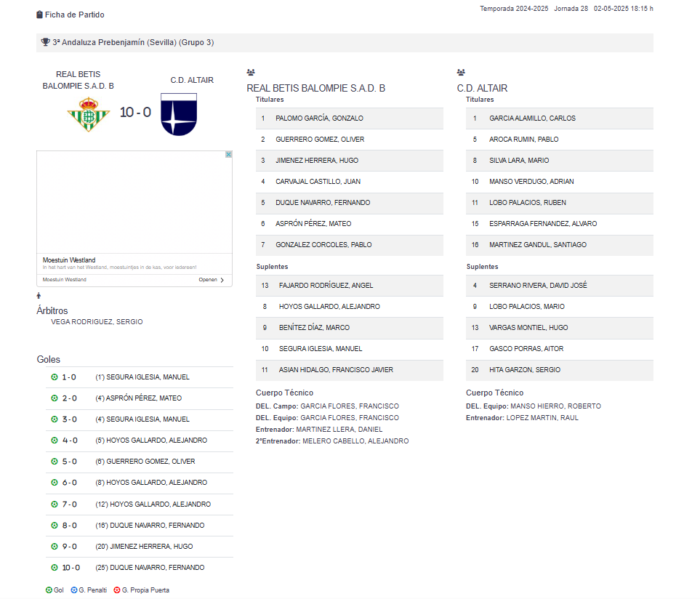Screen dimensions: 700x599
Task: Click the green Gol legend icon
Action: point(49,590)
